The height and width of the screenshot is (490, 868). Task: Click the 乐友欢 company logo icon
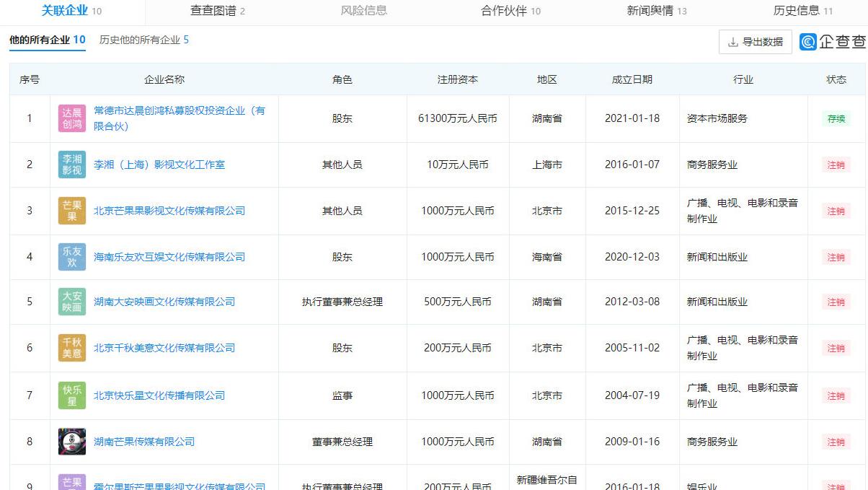(72, 257)
